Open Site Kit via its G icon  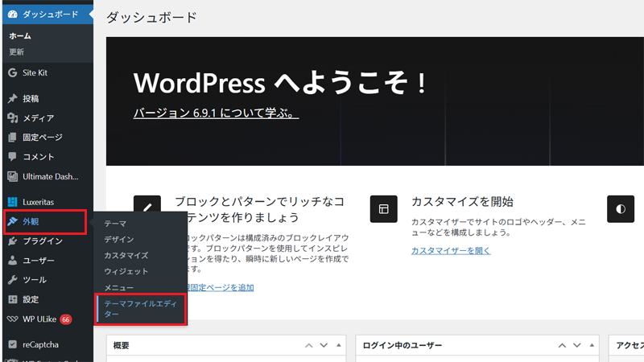click(12, 72)
